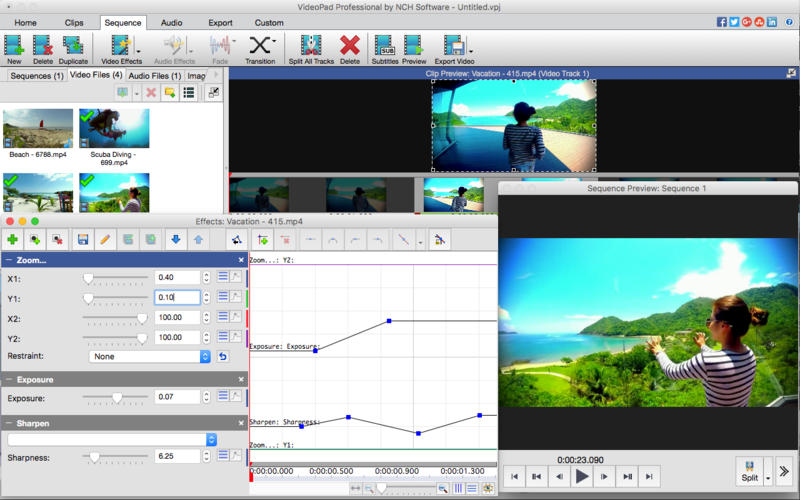
Task: Select the Scuba Diving - 699.mp4 thumbnail
Action: pos(114,128)
